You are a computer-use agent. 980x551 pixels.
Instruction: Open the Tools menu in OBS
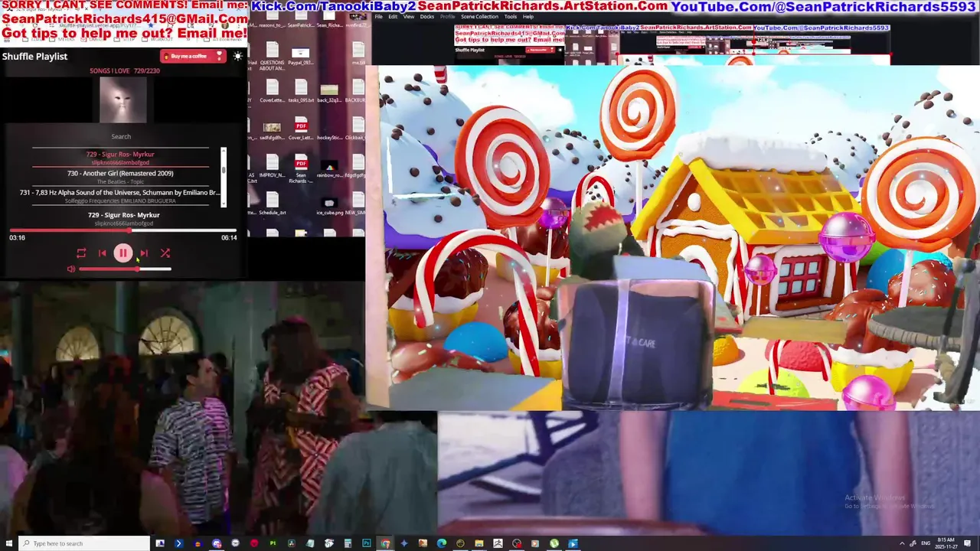pyautogui.click(x=511, y=17)
